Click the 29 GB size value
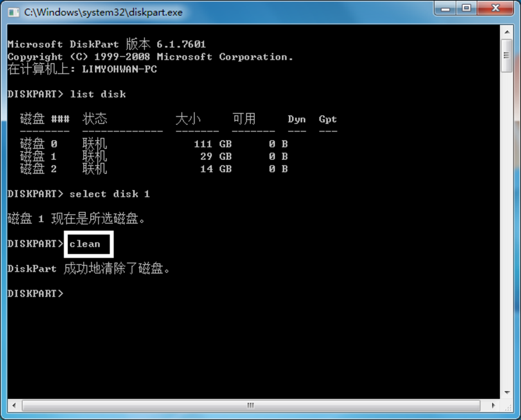The height and width of the screenshot is (420, 521). (216, 156)
